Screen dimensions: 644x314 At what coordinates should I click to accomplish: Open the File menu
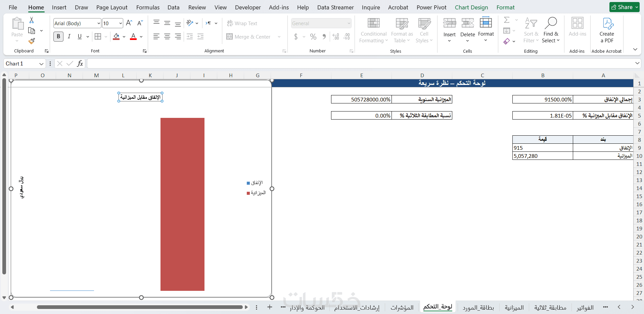click(13, 7)
